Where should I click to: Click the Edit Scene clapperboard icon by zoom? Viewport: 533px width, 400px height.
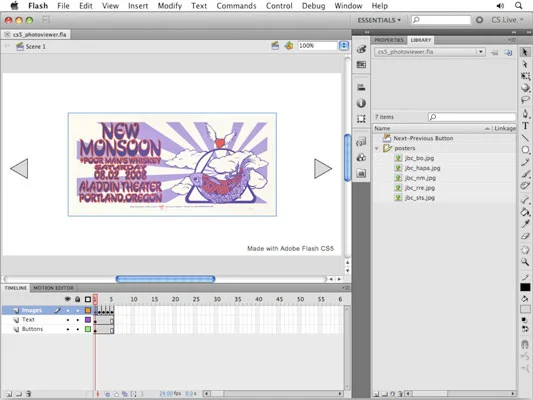[275, 46]
